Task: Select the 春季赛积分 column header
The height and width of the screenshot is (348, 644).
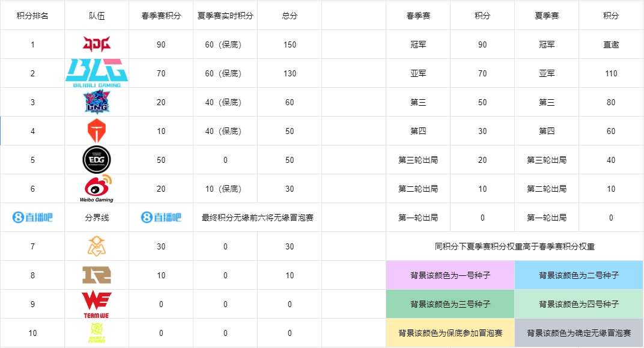Action: click(x=161, y=16)
